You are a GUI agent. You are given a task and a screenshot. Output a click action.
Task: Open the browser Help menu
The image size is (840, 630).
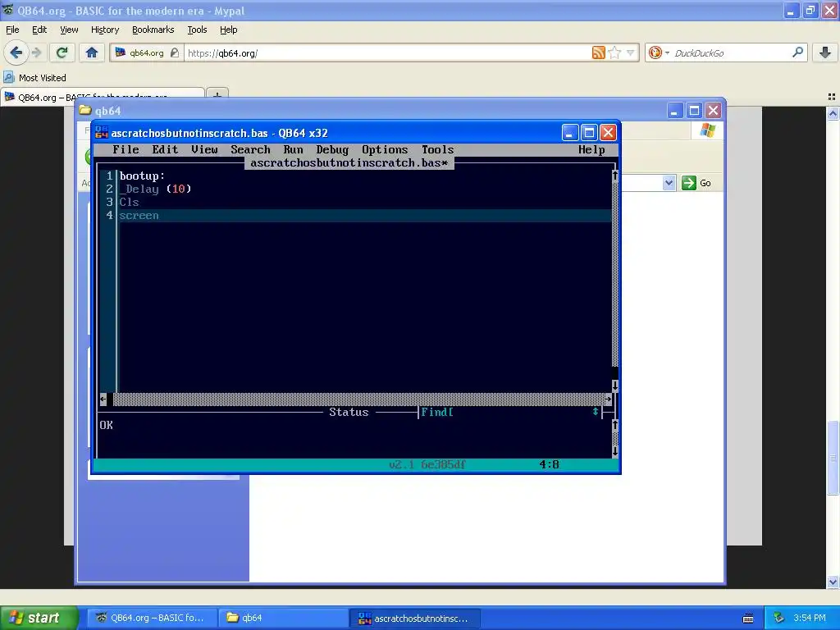pyautogui.click(x=228, y=30)
